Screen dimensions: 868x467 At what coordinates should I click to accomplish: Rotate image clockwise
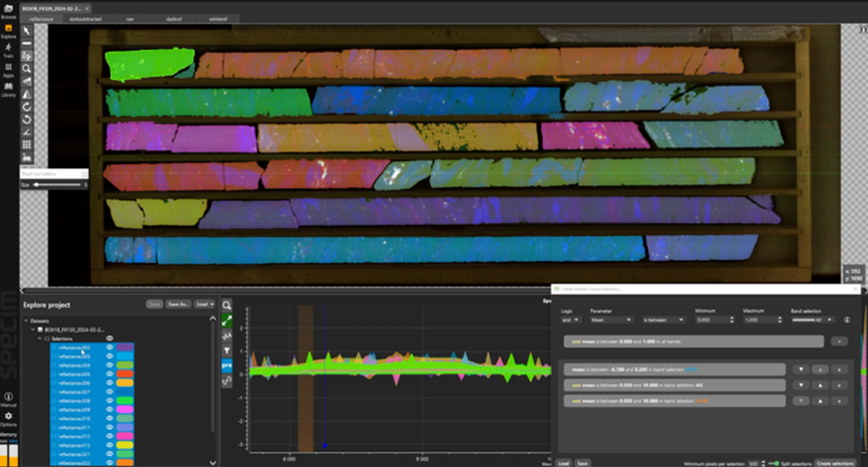pos(26,107)
